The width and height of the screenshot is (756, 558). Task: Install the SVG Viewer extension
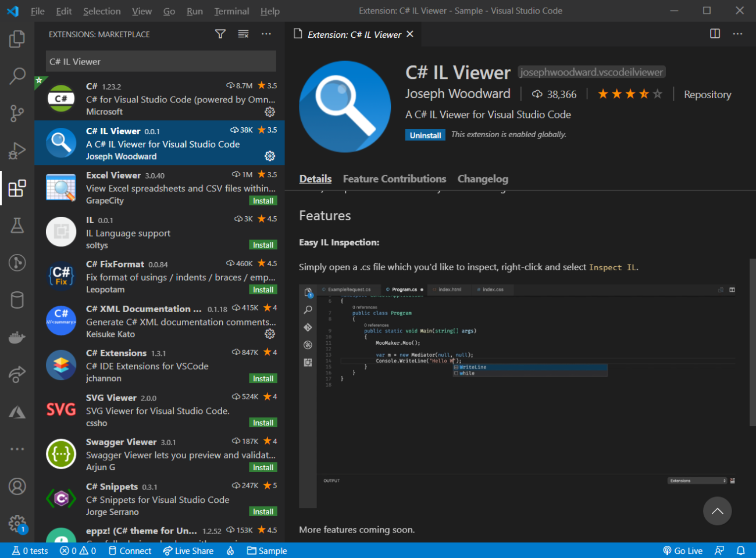pos(263,423)
